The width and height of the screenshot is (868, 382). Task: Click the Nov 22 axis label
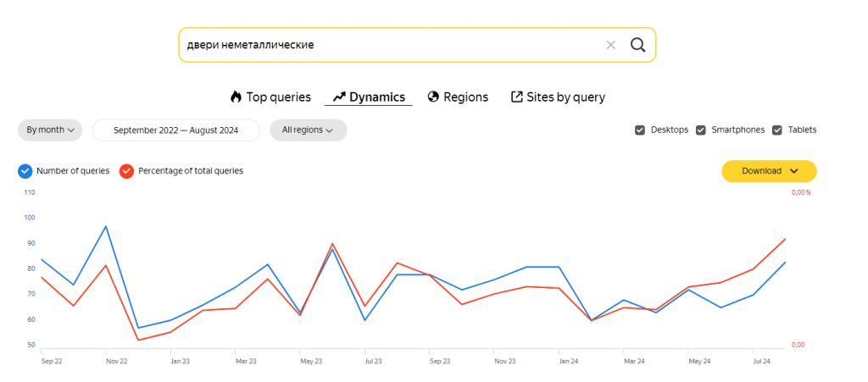tap(116, 361)
